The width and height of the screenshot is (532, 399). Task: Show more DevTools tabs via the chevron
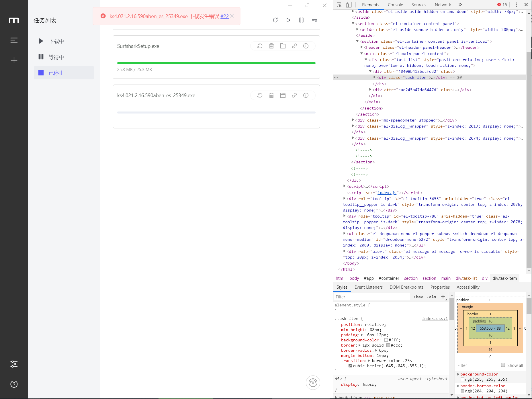coord(460,5)
